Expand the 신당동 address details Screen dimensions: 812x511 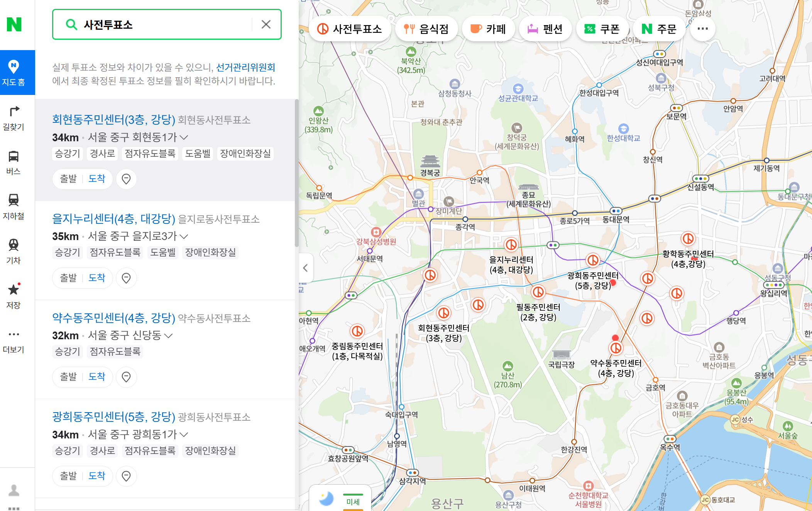[168, 335]
